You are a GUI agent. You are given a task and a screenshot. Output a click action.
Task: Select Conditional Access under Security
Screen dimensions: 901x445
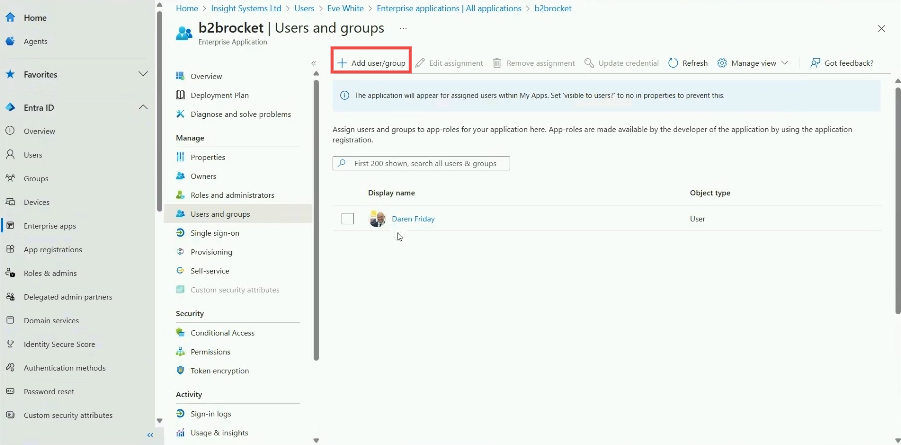pyautogui.click(x=222, y=333)
